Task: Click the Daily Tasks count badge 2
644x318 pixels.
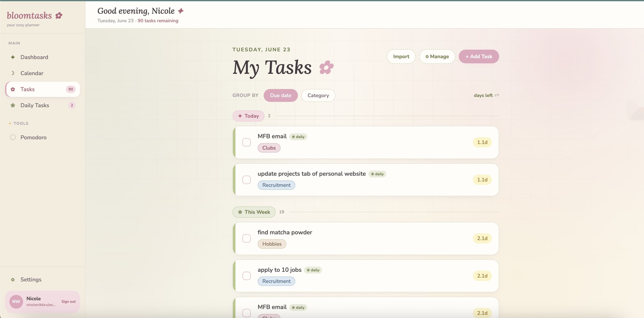Action: (x=72, y=105)
